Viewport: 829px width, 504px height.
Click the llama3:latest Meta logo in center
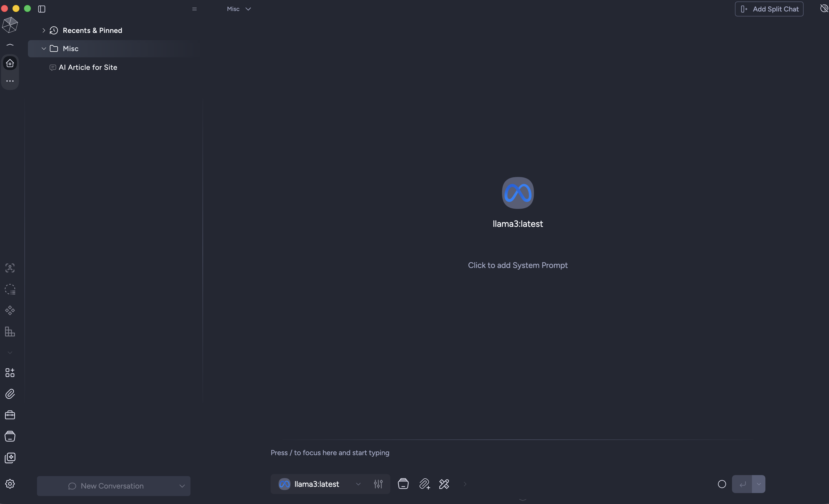click(x=518, y=193)
